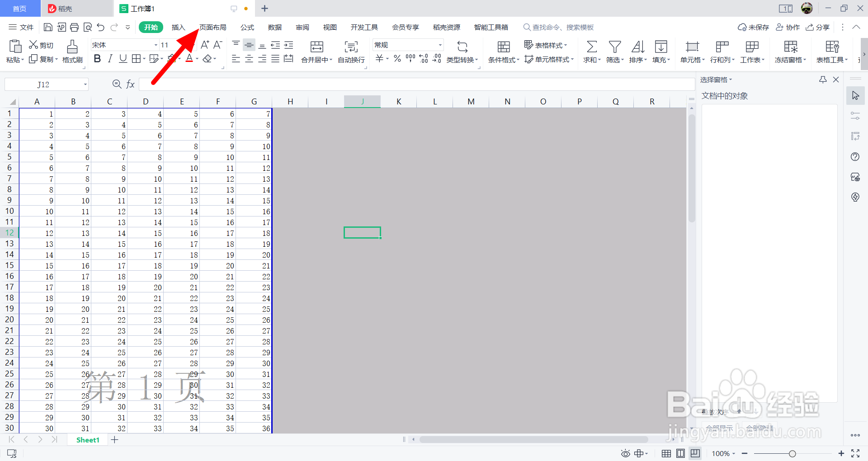Activate the Format Painter (格式刷)
The height and width of the screenshot is (461, 868).
pos(72,52)
